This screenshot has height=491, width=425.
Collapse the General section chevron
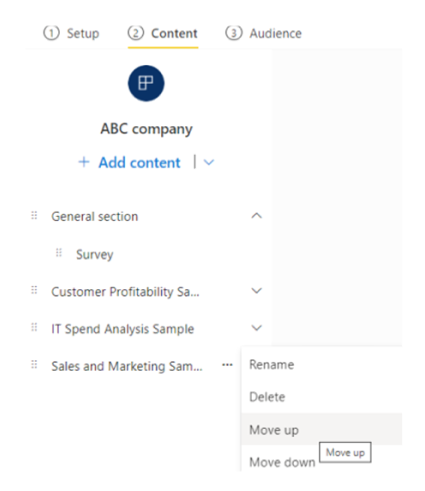click(256, 216)
